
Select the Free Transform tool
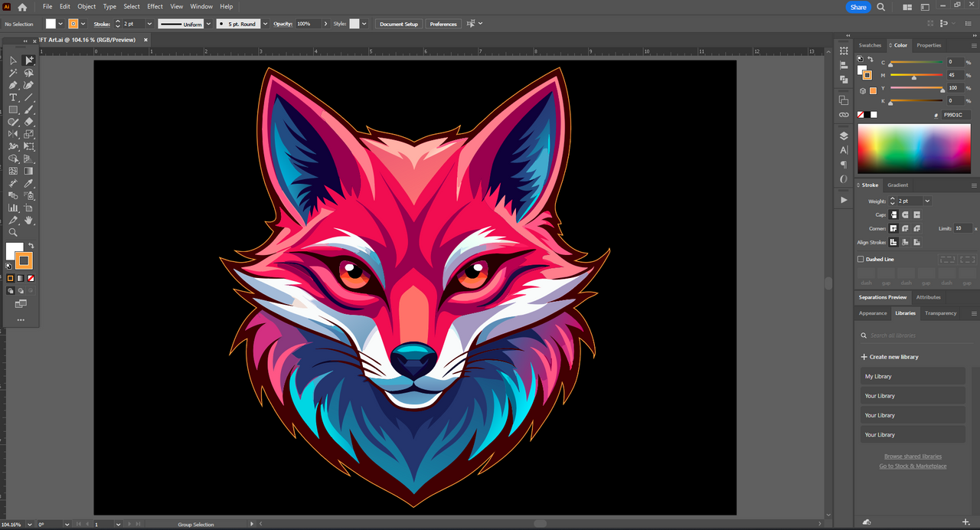29,146
